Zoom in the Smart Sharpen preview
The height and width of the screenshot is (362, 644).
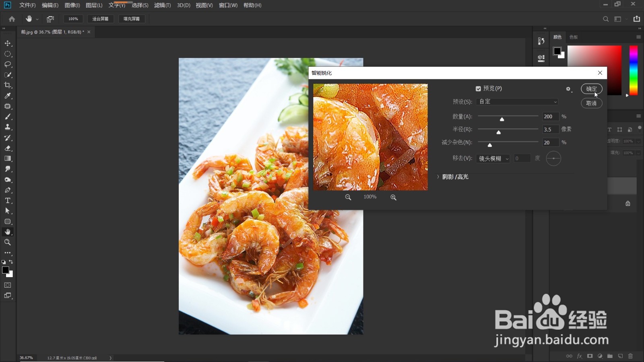393,197
